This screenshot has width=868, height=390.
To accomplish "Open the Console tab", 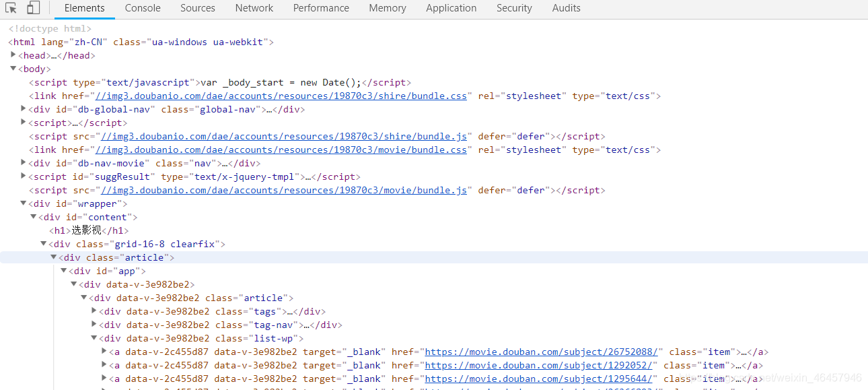I will [143, 8].
